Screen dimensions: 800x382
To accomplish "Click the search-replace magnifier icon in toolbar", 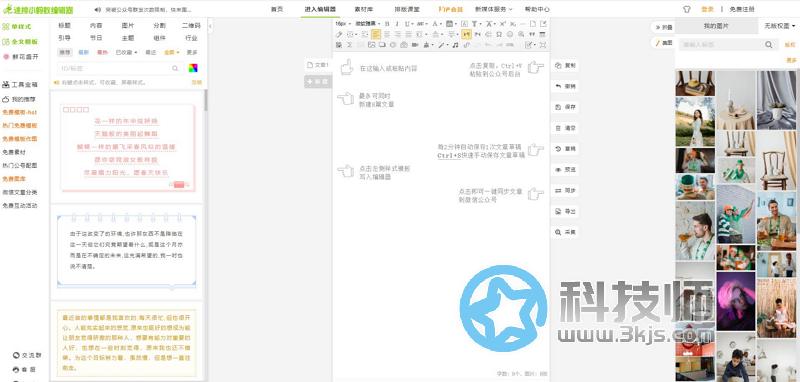I will pos(520,34).
